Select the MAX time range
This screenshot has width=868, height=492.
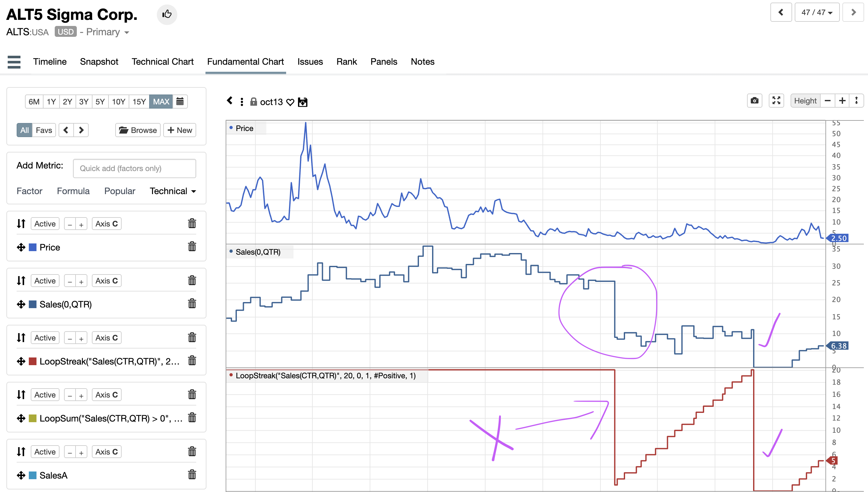pos(161,102)
